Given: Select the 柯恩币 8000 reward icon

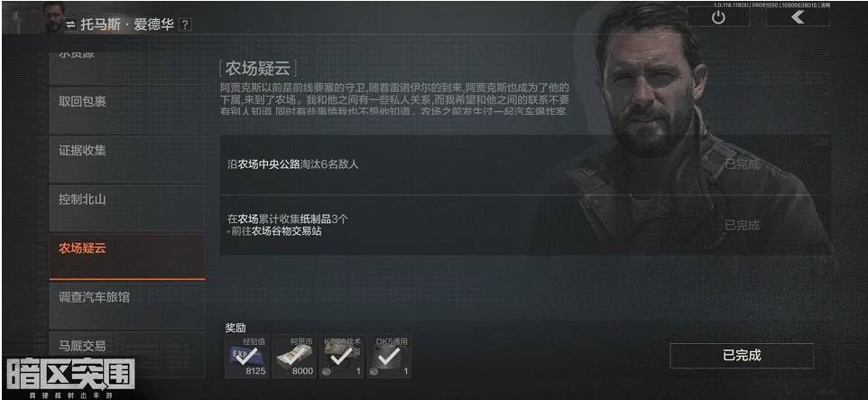Looking at the screenshot, I should 294,357.
